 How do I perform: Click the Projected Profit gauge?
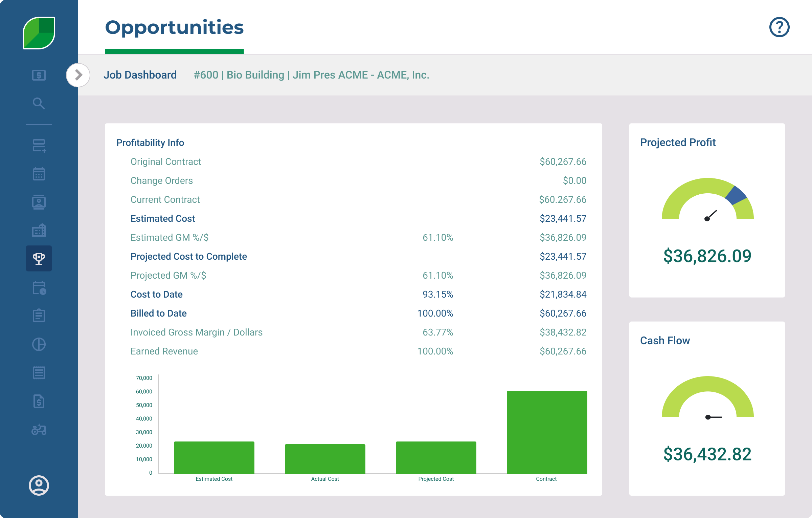707,200
